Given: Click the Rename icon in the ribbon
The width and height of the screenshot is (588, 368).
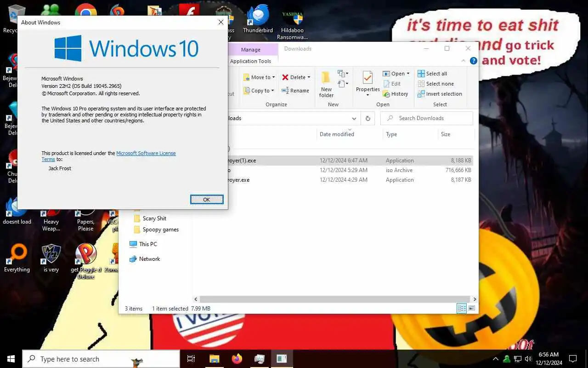Looking at the screenshot, I should click(285, 91).
